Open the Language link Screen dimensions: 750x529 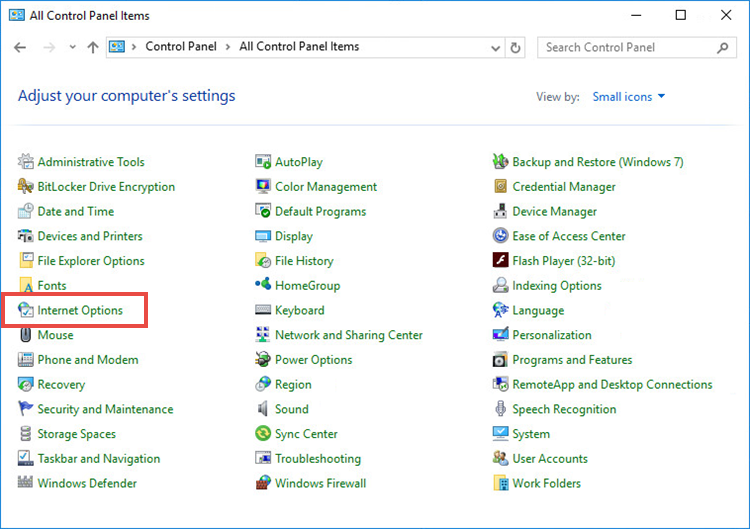[538, 310]
